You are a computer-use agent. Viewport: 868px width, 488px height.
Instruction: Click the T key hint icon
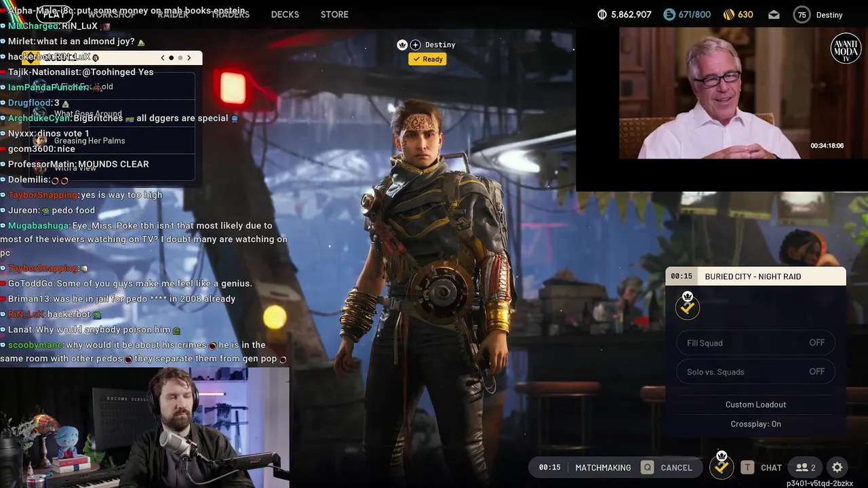click(747, 468)
